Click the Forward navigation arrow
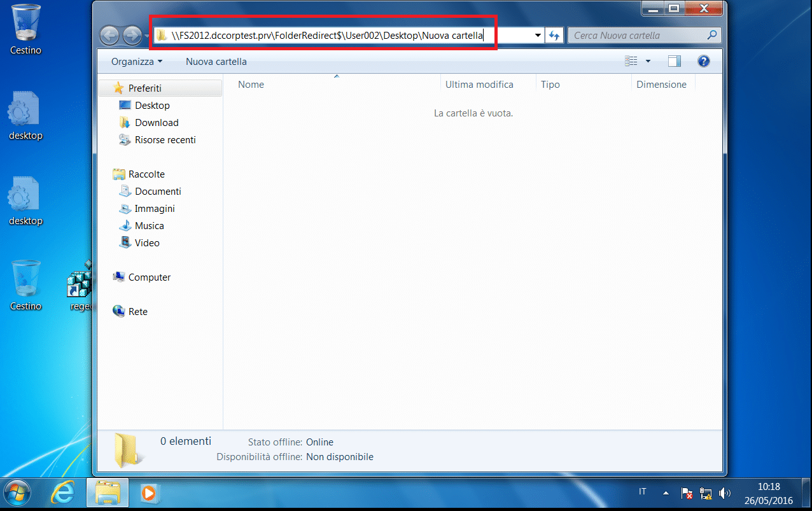 coord(132,35)
